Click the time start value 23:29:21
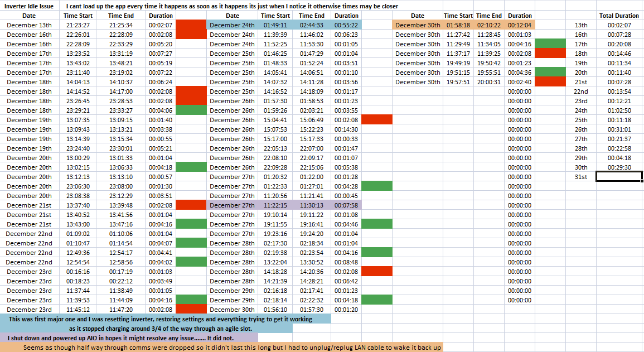 [x=78, y=110]
